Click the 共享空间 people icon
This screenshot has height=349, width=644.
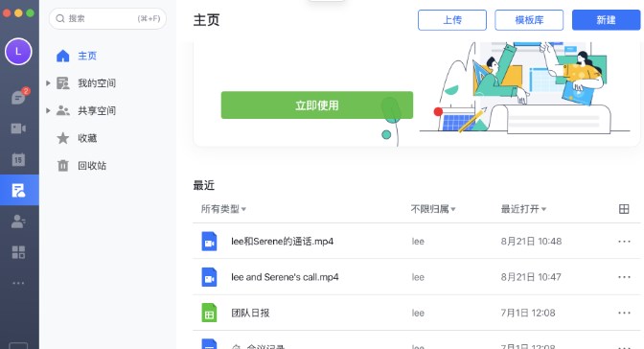pyautogui.click(x=63, y=110)
